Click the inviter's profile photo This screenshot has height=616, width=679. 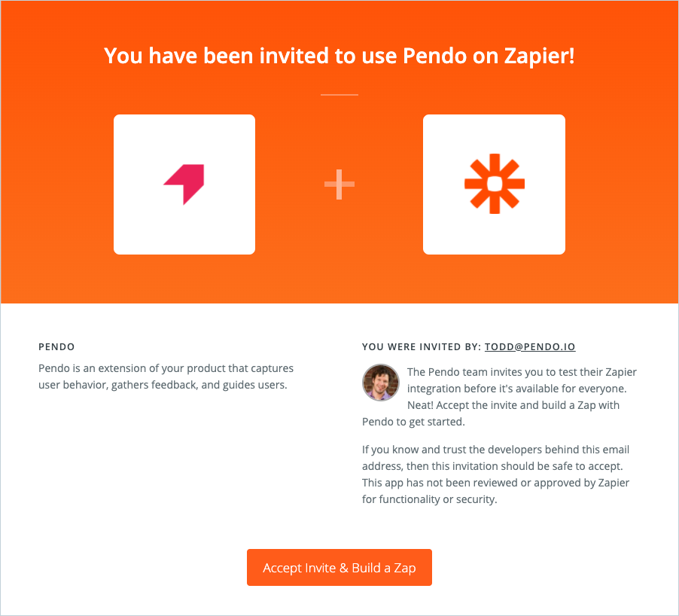pos(381,382)
